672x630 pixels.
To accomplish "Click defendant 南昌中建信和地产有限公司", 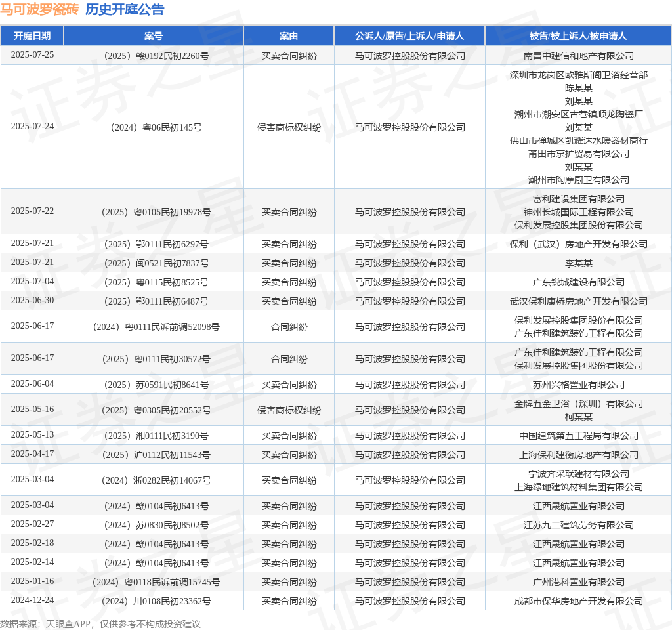I will pos(579,56).
